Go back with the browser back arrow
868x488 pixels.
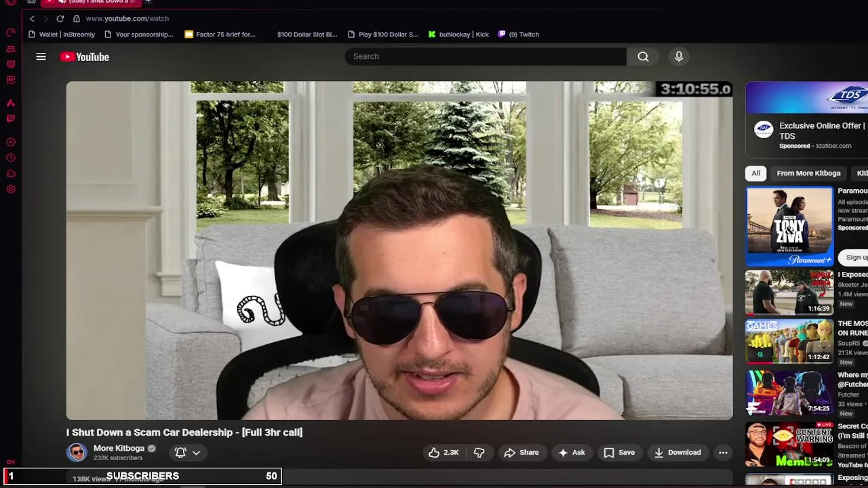(32, 18)
